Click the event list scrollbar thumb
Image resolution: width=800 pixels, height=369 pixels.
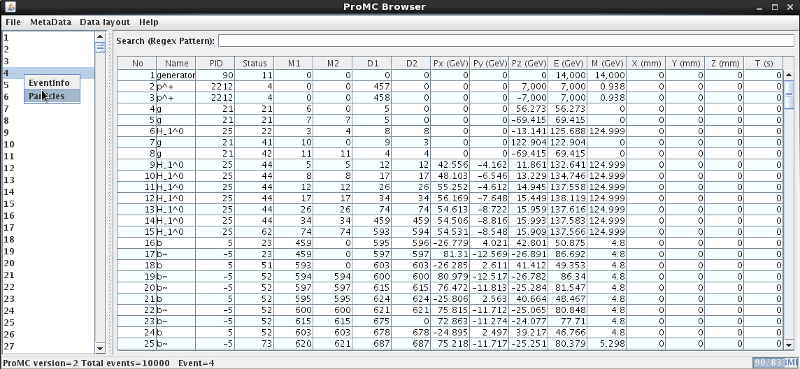(x=100, y=47)
